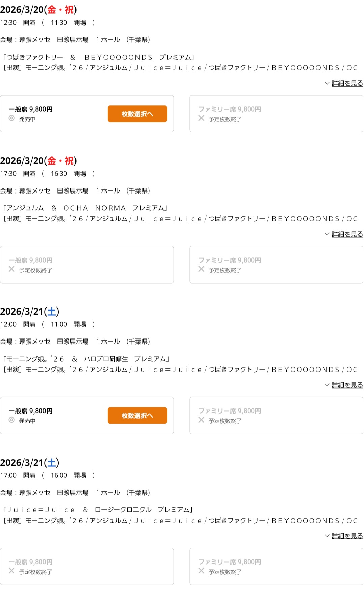Click 発売中 circle icon on 3/21 12:00 一般席
Viewport: 364px width, 591px height.
(12, 420)
